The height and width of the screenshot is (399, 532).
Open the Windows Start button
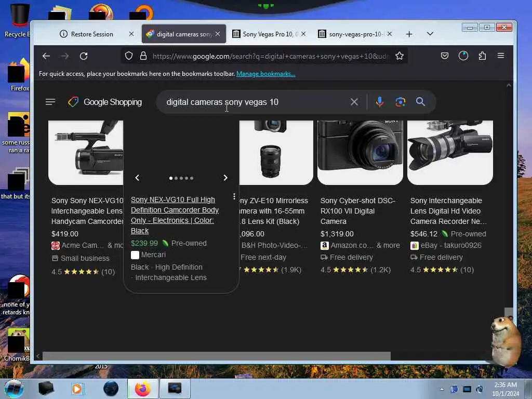point(14,389)
